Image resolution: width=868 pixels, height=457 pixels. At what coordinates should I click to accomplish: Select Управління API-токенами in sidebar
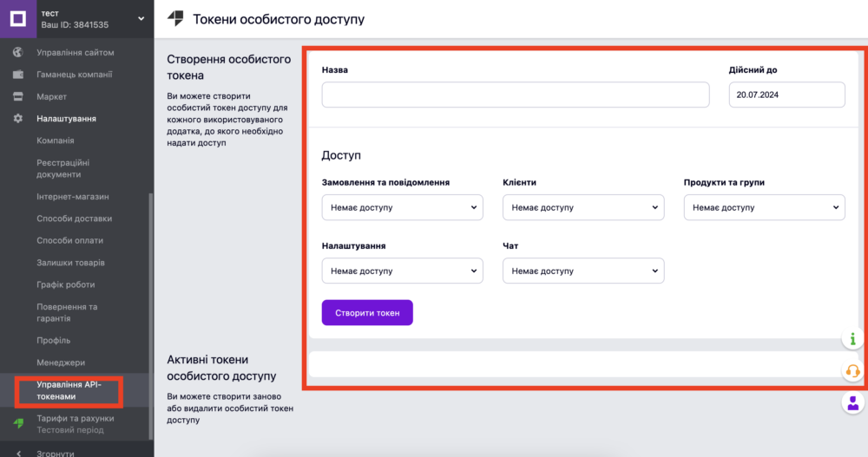pyautogui.click(x=69, y=390)
